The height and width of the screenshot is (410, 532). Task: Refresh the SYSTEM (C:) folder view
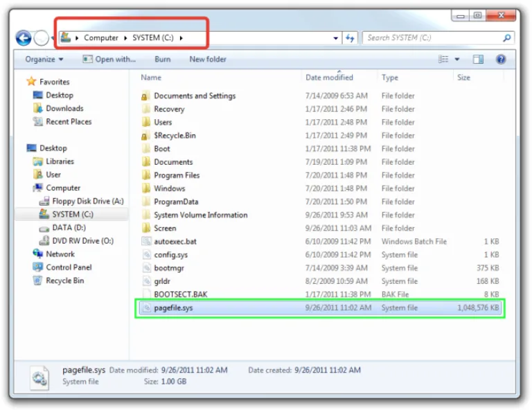(350, 38)
